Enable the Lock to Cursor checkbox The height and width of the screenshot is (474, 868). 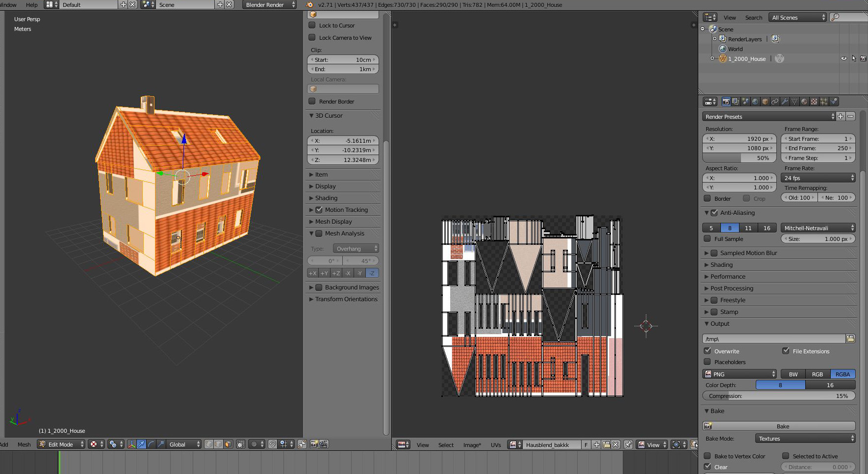[x=312, y=26]
